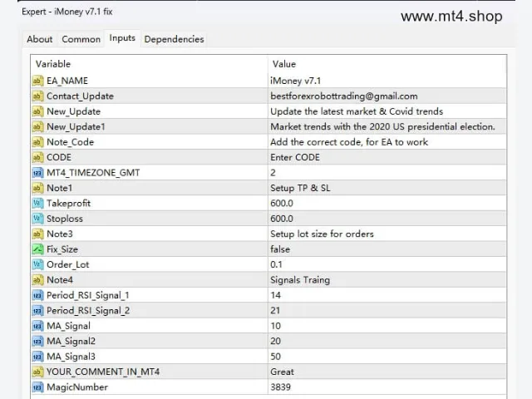The width and height of the screenshot is (532, 399).
Task: Select the Inputs tab
Action: click(122, 38)
